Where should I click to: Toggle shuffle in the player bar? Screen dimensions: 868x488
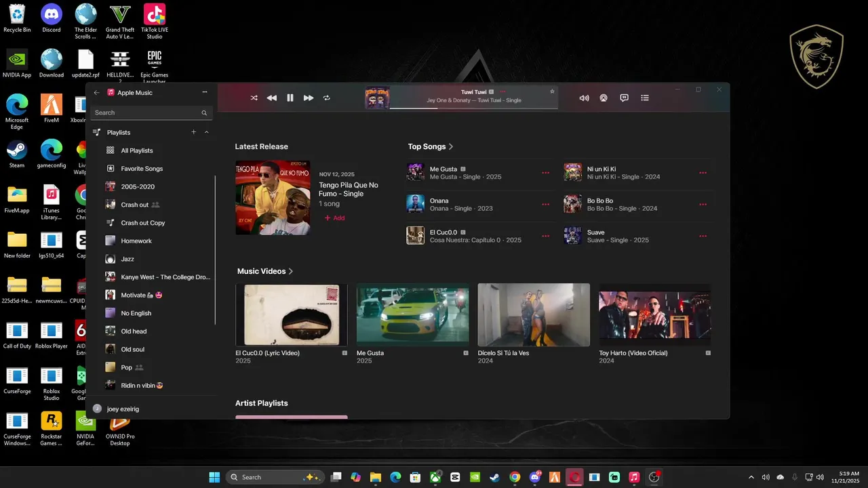coord(254,98)
